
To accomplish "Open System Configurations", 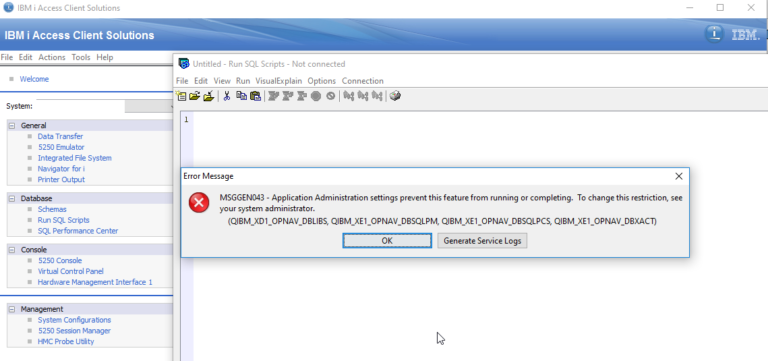I will pos(74,320).
